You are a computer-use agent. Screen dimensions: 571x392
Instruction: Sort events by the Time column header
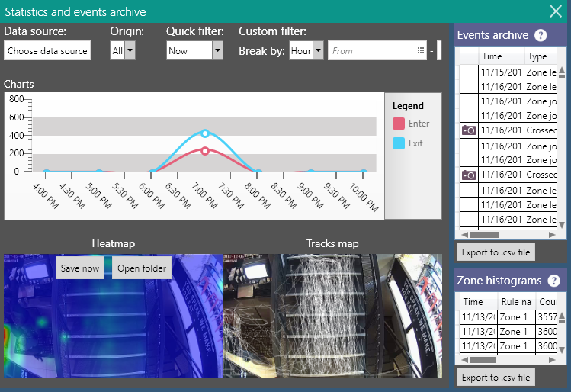click(x=501, y=56)
